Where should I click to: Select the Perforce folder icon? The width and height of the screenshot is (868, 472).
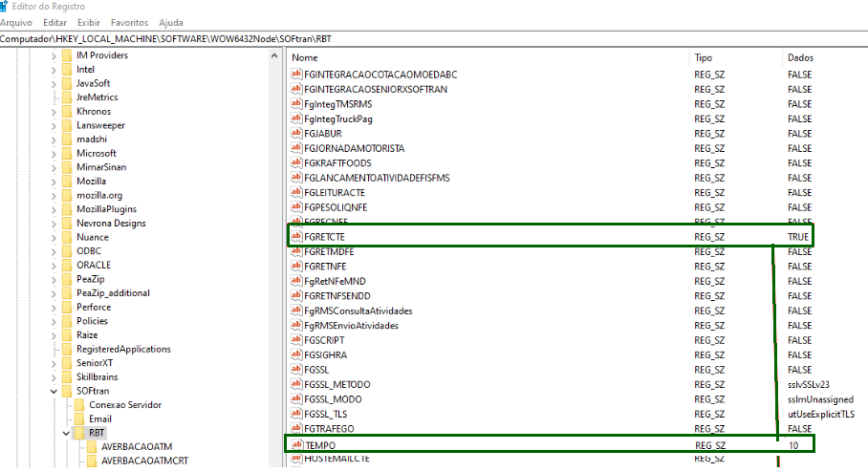pos(67,307)
